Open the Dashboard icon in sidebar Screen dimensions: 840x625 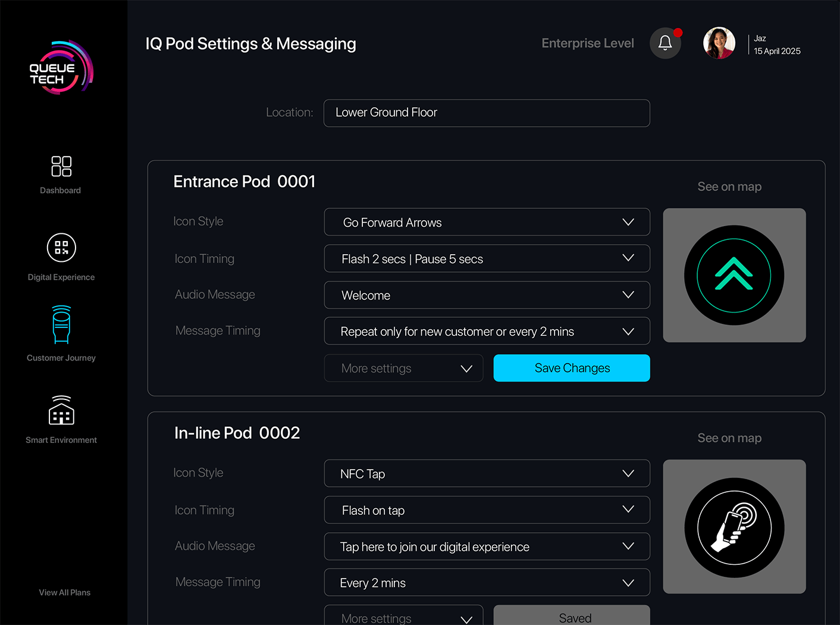coord(61,167)
